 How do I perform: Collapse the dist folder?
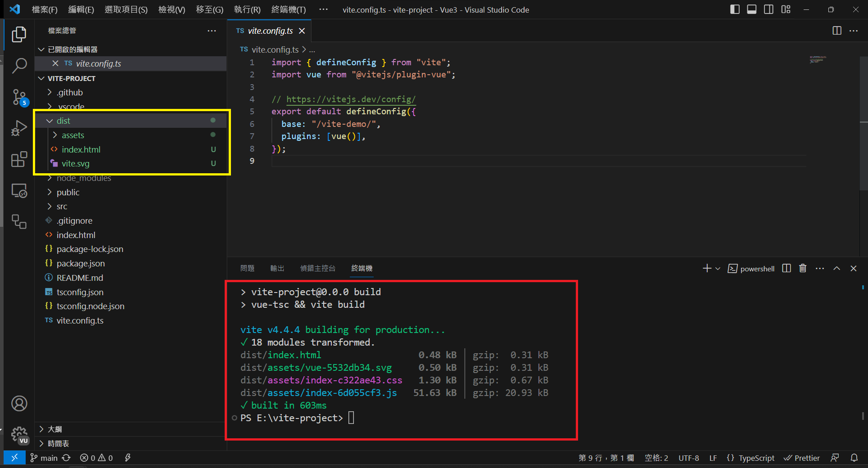point(131,121)
